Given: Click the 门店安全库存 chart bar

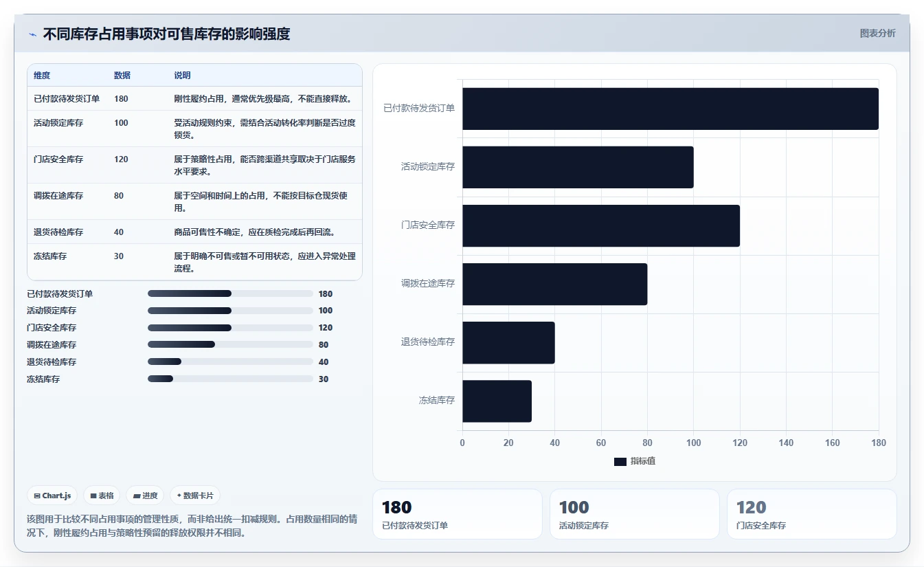Looking at the screenshot, I should [601, 225].
